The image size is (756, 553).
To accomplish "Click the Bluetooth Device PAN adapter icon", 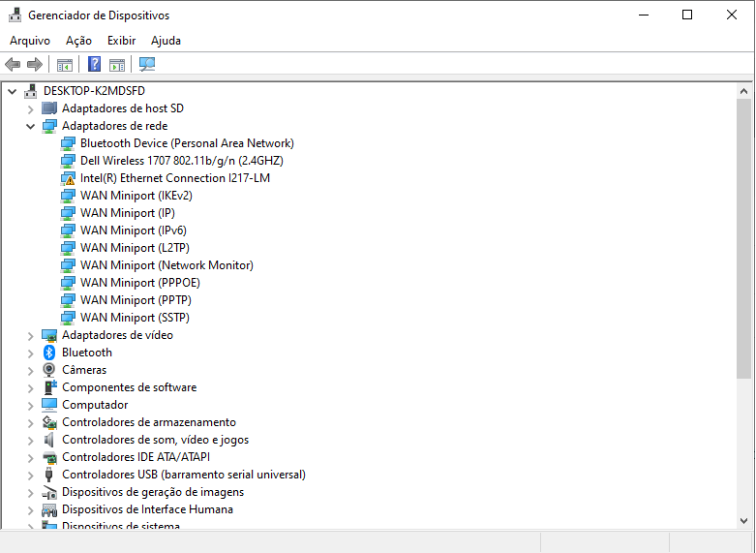I will tap(68, 143).
